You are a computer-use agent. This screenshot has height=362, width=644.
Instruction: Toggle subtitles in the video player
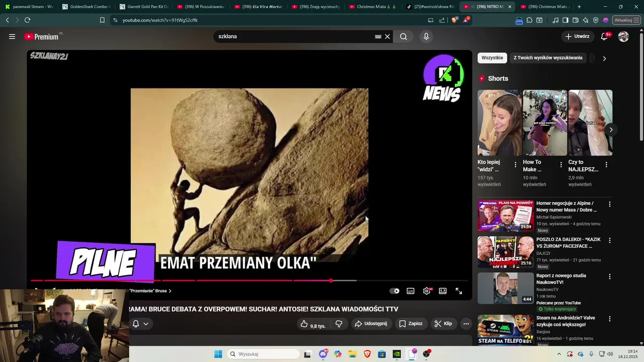pyautogui.click(x=411, y=291)
